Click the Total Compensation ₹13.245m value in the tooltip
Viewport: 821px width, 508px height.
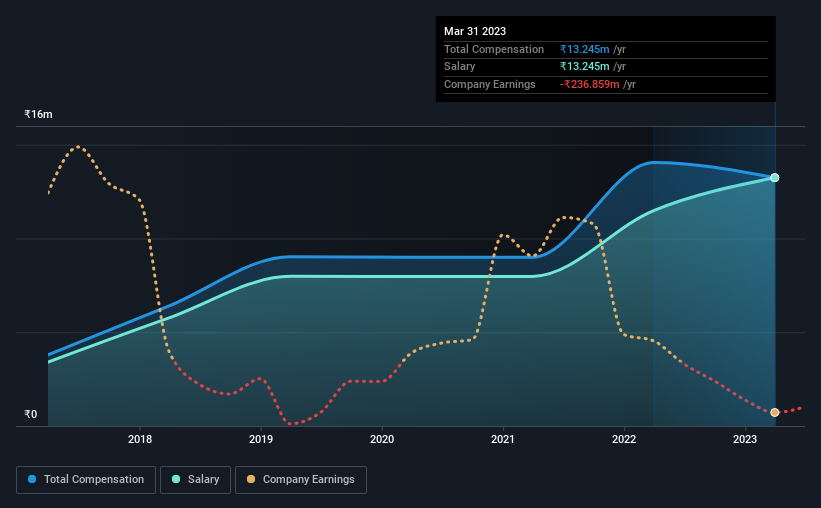click(584, 49)
